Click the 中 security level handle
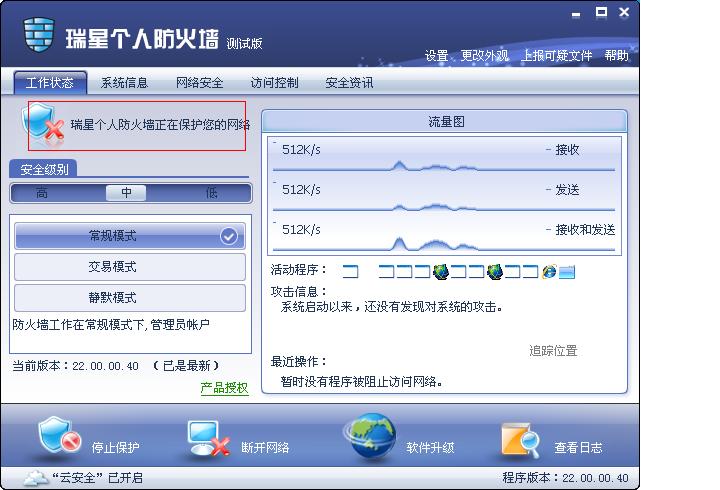 pos(126,193)
